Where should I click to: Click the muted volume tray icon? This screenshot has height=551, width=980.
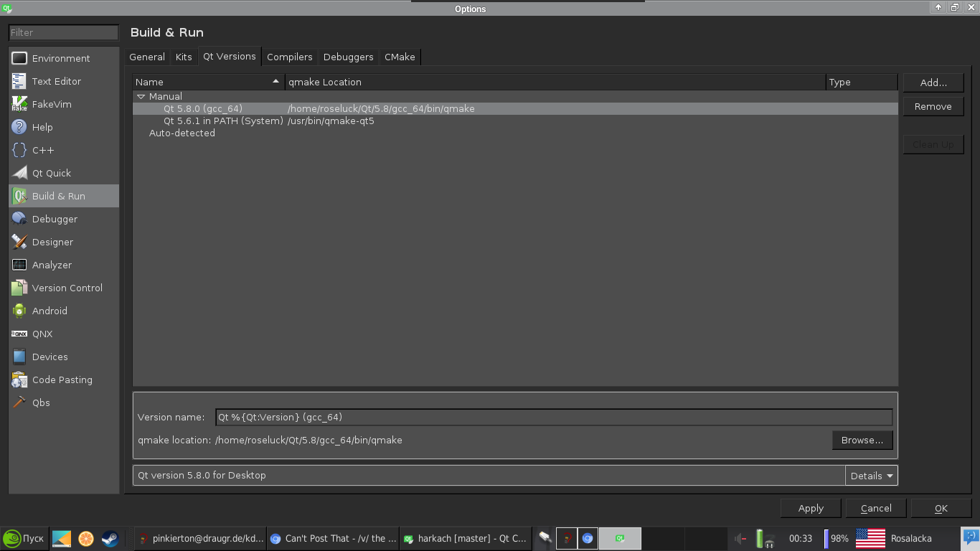pyautogui.click(x=741, y=538)
